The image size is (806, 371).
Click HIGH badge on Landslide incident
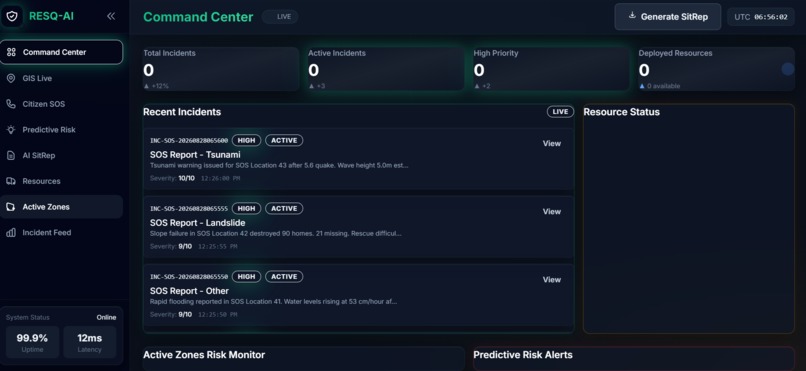pyautogui.click(x=246, y=209)
